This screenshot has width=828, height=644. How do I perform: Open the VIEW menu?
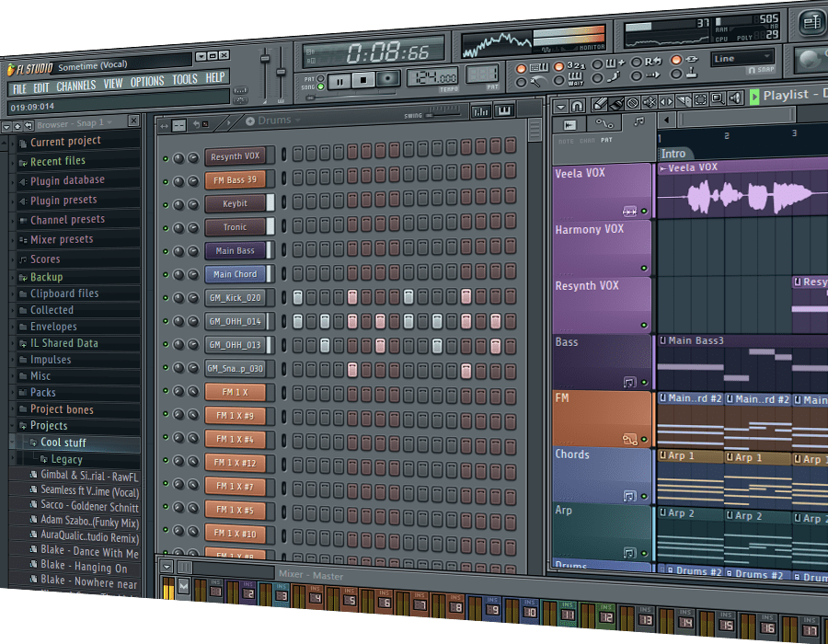113,84
